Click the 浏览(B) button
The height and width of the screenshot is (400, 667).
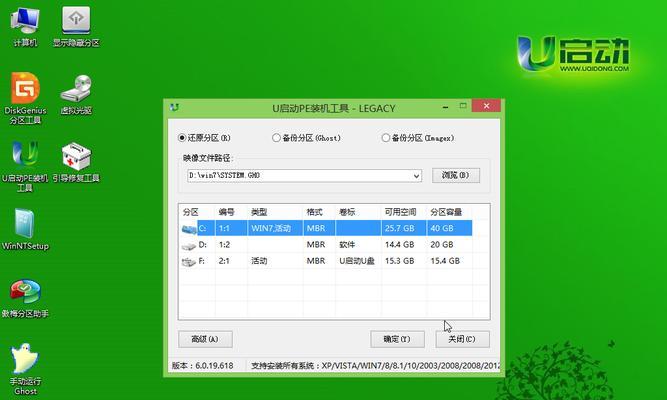pos(456,175)
